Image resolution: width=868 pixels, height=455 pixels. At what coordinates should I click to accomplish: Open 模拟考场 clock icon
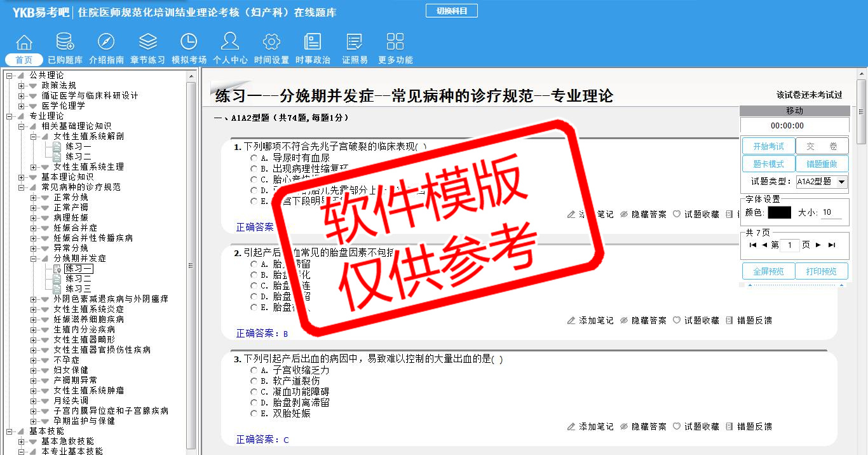pos(189,43)
